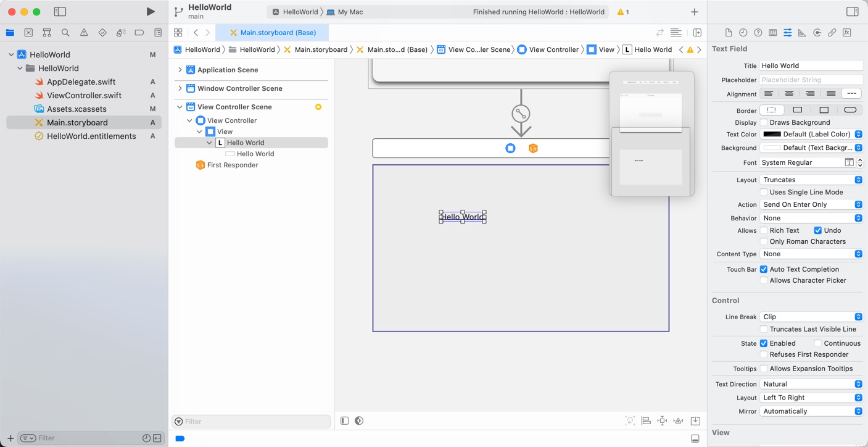This screenshot has height=447, width=868.
Task: Expand the Application Scene
Action: tap(180, 70)
